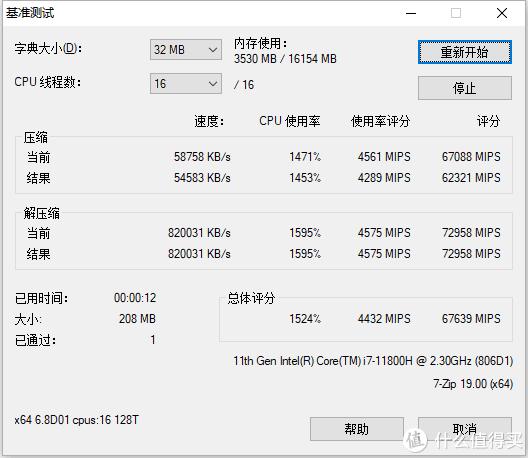
Task: Open the 32 MB dictionary size dropdown
Action: coord(186,50)
